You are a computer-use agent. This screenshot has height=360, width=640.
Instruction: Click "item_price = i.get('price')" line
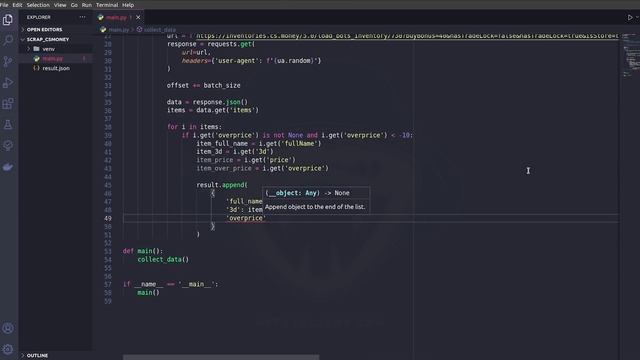[246, 160]
